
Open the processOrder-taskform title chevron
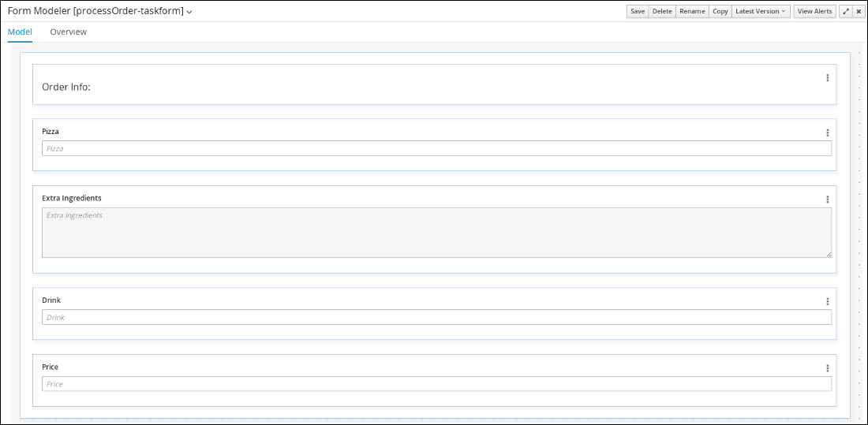point(189,12)
